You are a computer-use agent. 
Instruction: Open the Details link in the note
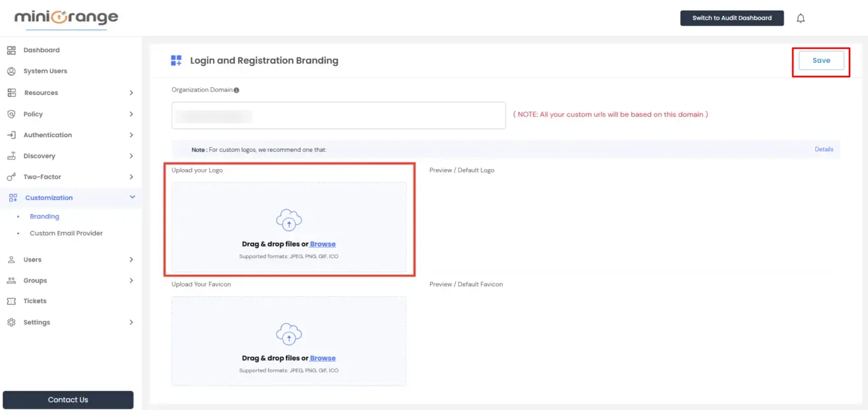click(x=824, y=149)
